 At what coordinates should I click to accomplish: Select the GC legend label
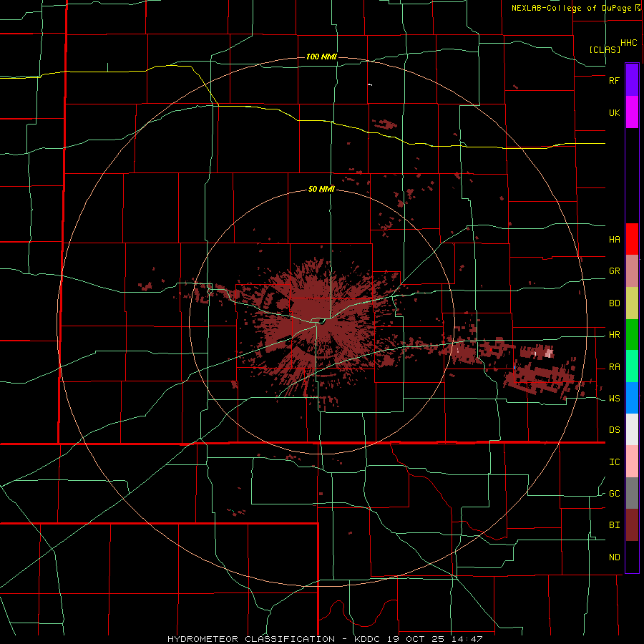tap(614, 494)
